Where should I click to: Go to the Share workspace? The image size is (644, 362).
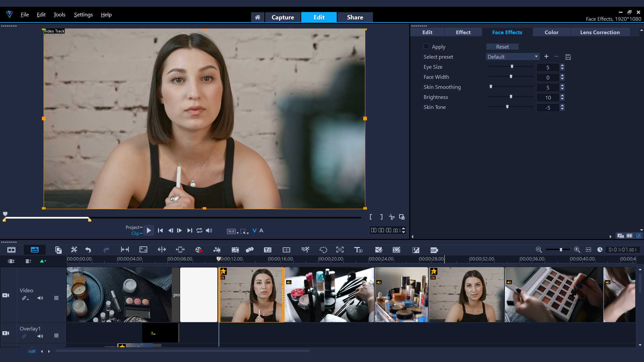[355, 17]
